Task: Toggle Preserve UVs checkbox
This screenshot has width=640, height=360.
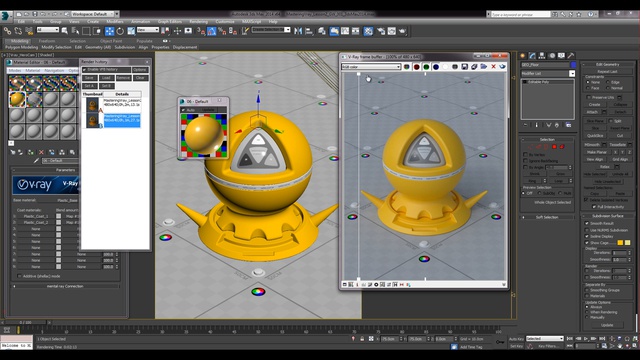Action: [589, 97]
